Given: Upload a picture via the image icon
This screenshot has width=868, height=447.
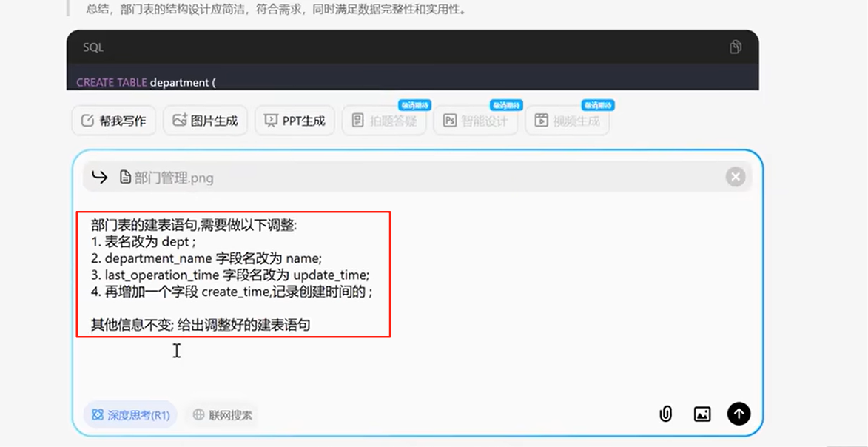Looking at the screenshot, I should [702, 414].
